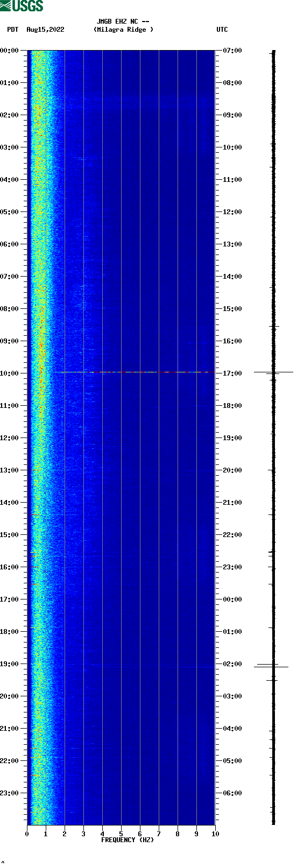Click the 00:00 PDT time label
Image resolution: width=297 pixels, height=868 pixels.
[x=10, y=51]
